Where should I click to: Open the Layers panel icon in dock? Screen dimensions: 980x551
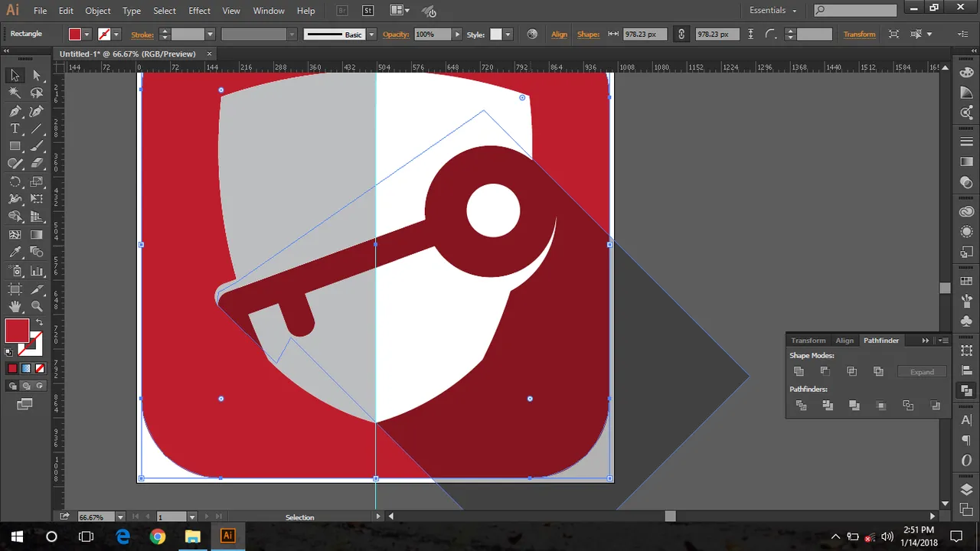pos(966,490)
